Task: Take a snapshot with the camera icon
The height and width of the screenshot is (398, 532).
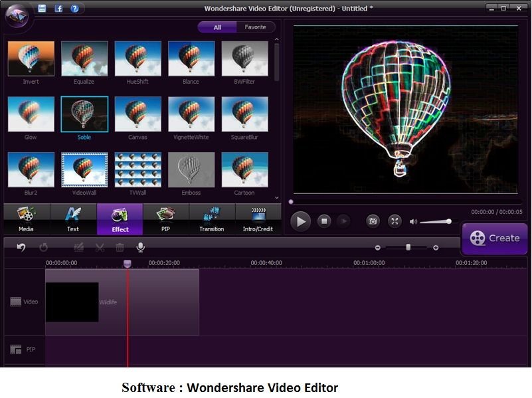Action: pyautogui.click(x=373, y=221)
